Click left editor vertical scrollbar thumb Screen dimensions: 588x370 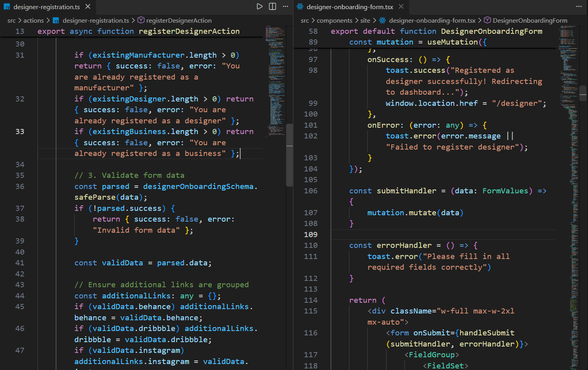point(290,155)
